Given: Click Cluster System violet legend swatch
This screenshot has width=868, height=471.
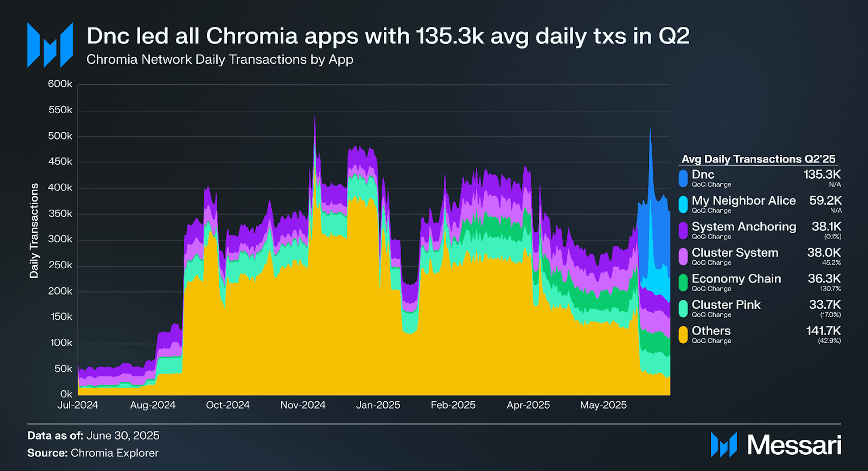Looking at the screenshot, I should click(683, 257).
